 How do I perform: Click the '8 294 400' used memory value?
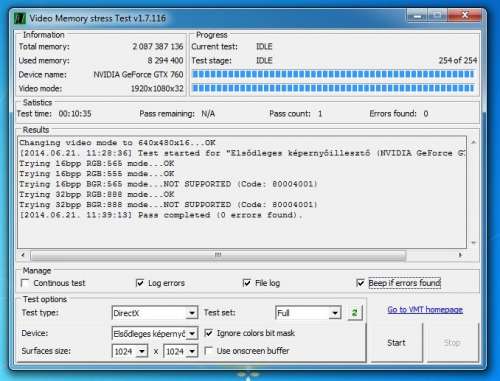165,60
